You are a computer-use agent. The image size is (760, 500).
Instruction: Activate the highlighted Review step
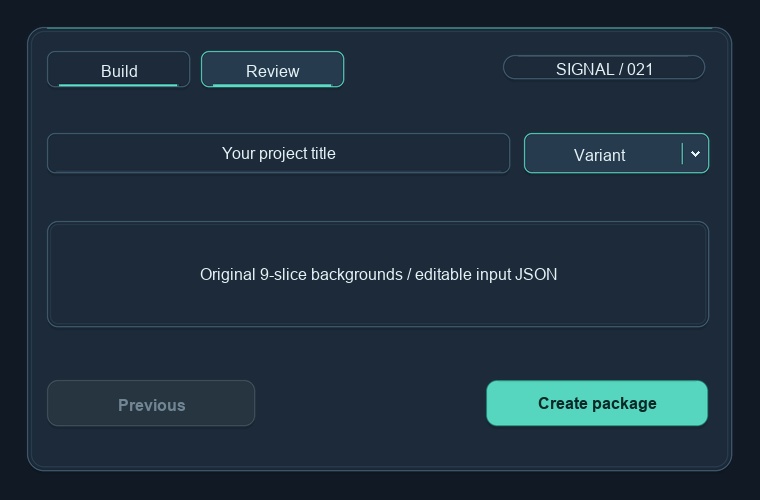coord(272,69)
